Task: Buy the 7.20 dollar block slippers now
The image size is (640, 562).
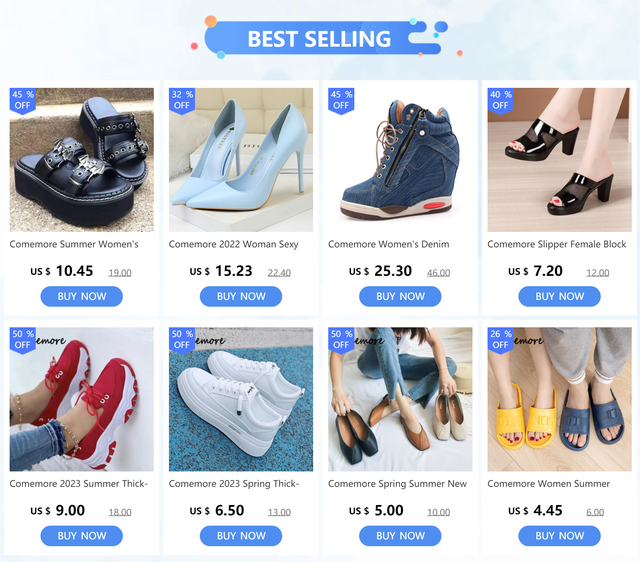Action: click(x=559, y=296)
